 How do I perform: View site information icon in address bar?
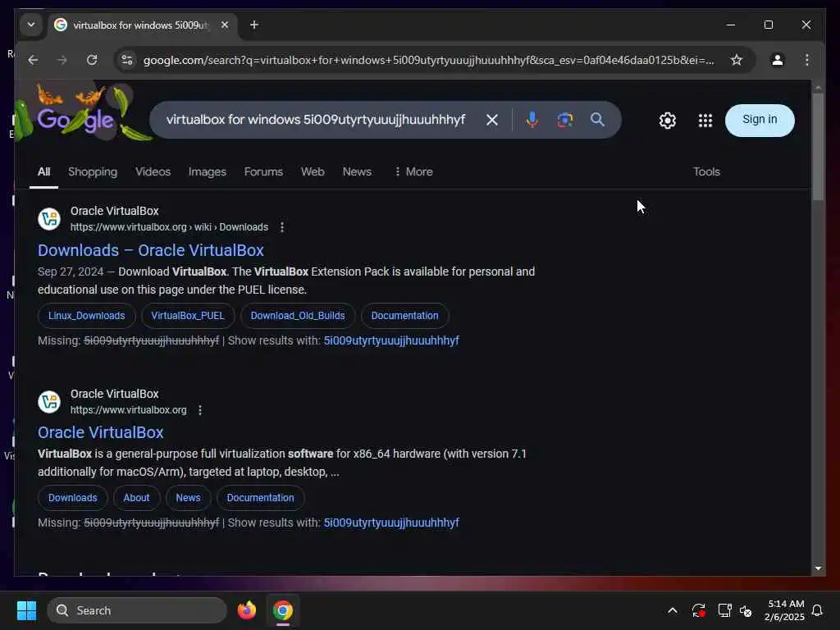click(x=127, y=60)
